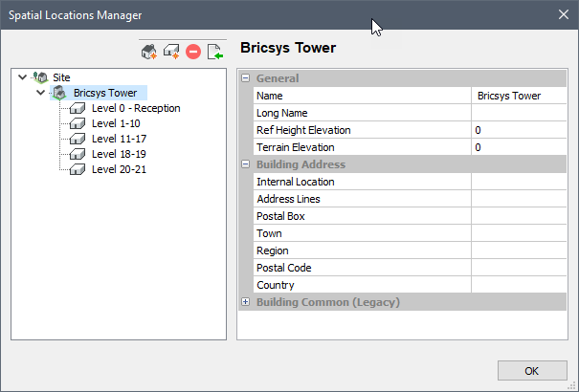Click the Country value field
Image resolution: width=579 pixels, height=392 pixels.
tap(519, 285)
